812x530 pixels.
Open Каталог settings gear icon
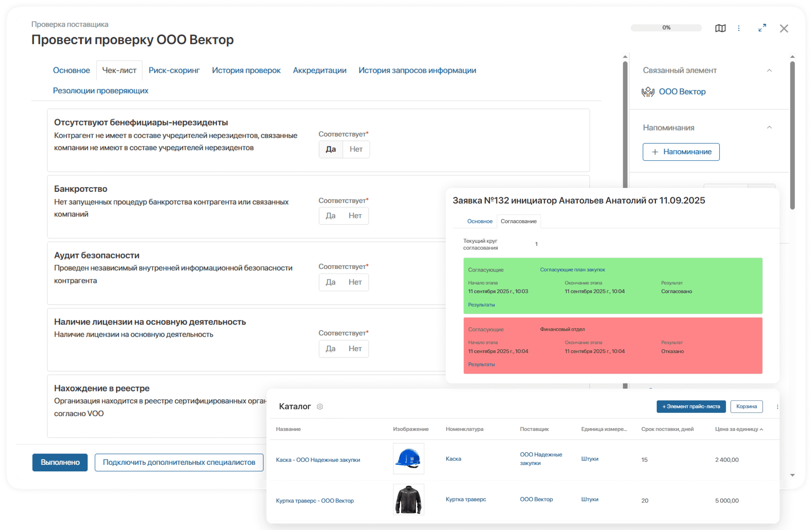tap(320, 406)
